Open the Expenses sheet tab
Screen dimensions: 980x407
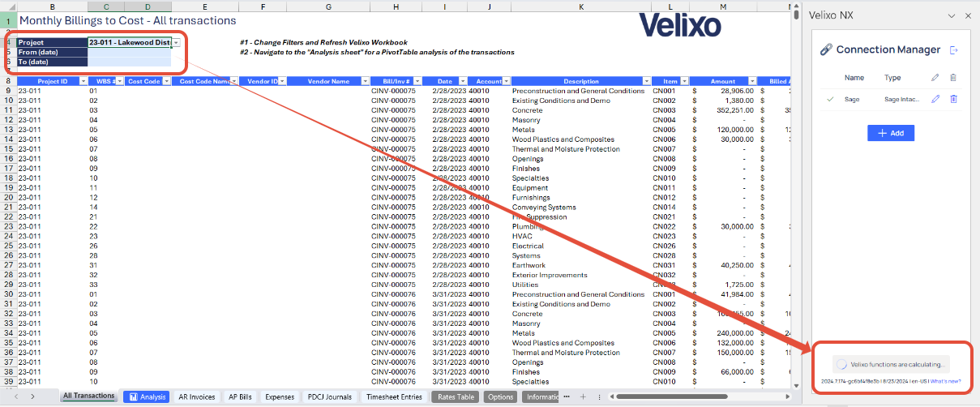(280, 397)
